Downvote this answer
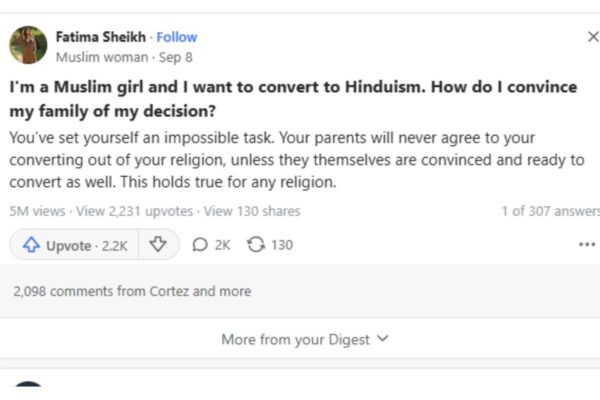This screenshot has width=600, height=400. point(157,245)
